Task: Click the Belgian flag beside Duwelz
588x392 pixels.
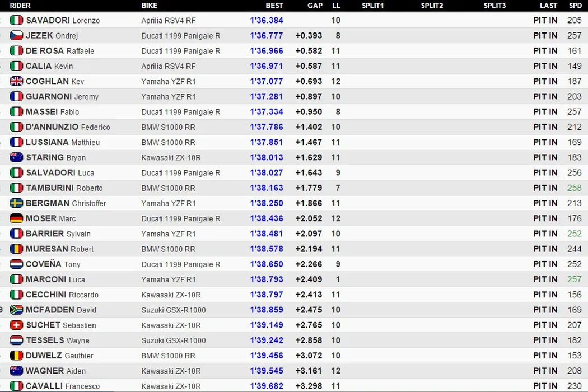Action: pos(16,356)
